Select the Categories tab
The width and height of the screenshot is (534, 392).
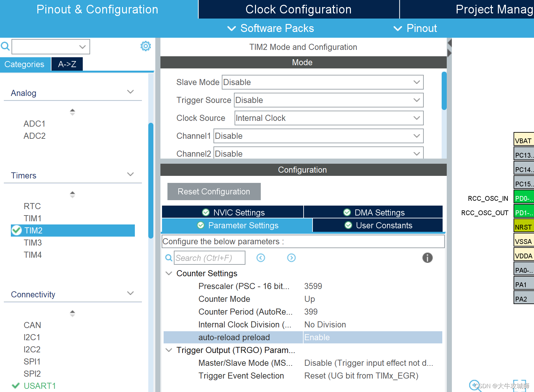coord(25,64)
